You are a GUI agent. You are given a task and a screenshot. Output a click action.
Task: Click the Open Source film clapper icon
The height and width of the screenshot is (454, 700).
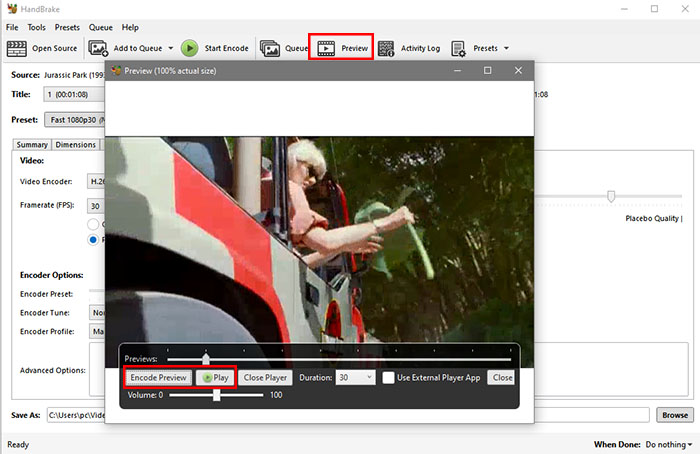point(17,48)
